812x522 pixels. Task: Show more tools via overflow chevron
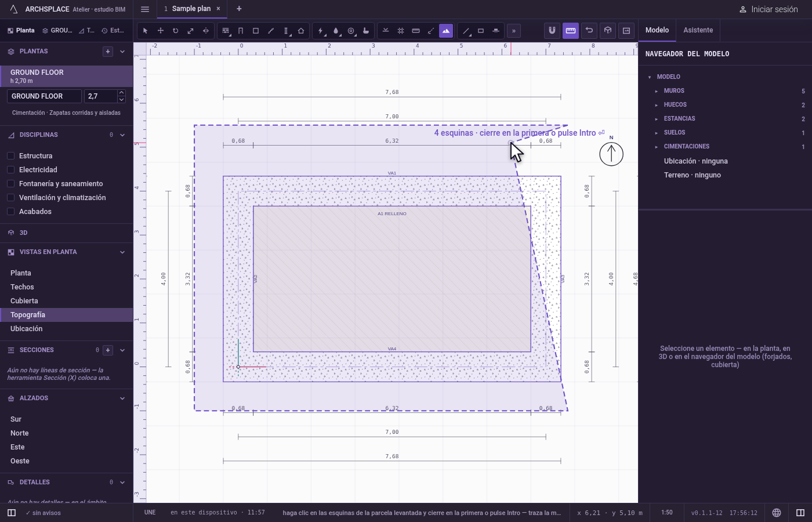[x=513, y=31]
